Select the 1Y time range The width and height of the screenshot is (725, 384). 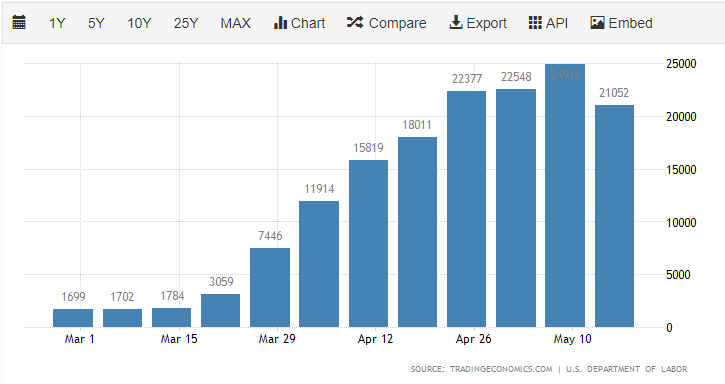(57, 23)
